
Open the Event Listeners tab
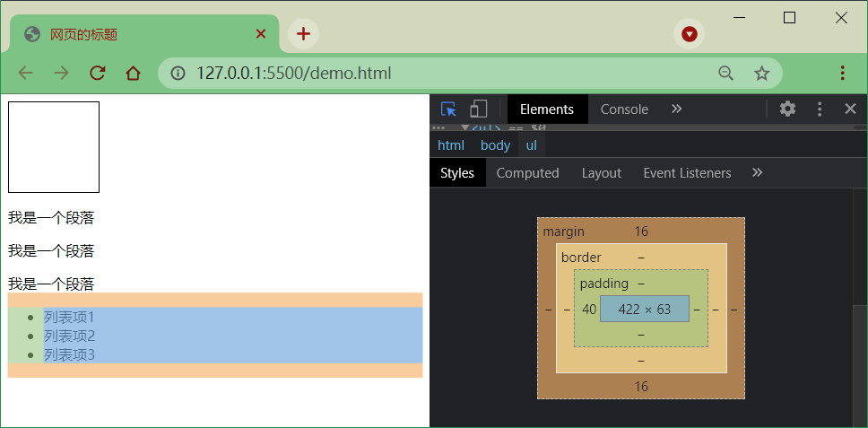687,173
